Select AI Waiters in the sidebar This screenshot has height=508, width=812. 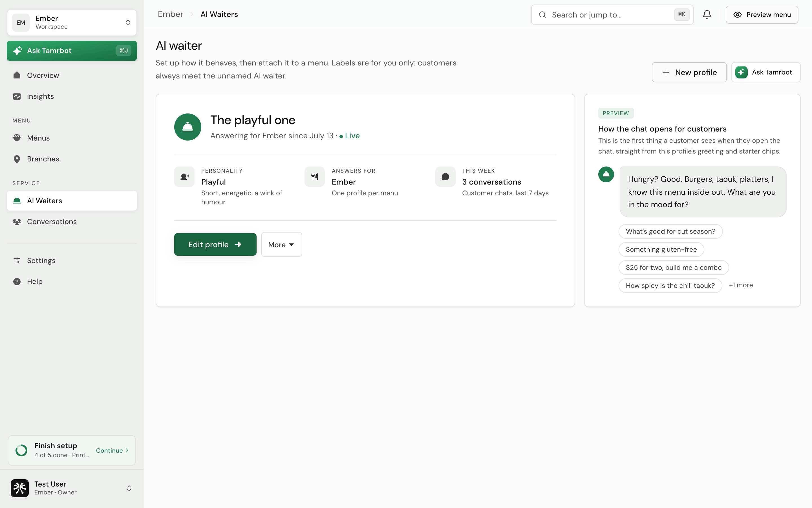point(72,201)
